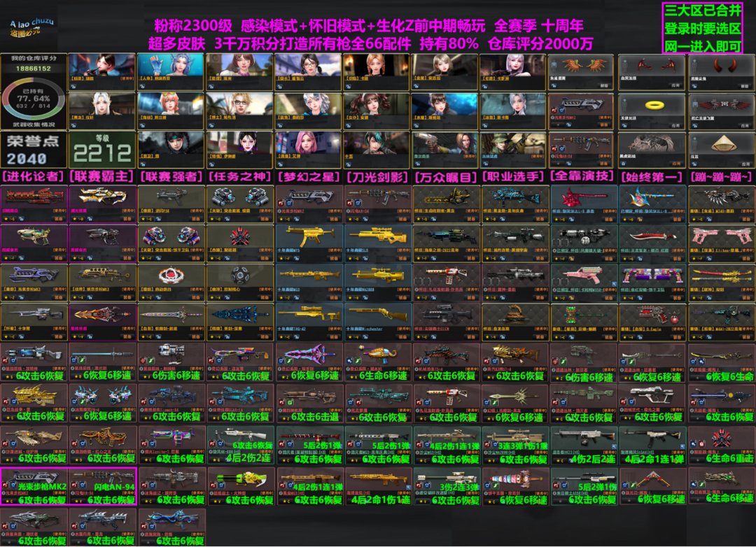Click the gold chainsaw weapon card
This screenshot has width=756, height=547.
pos(447,204)
